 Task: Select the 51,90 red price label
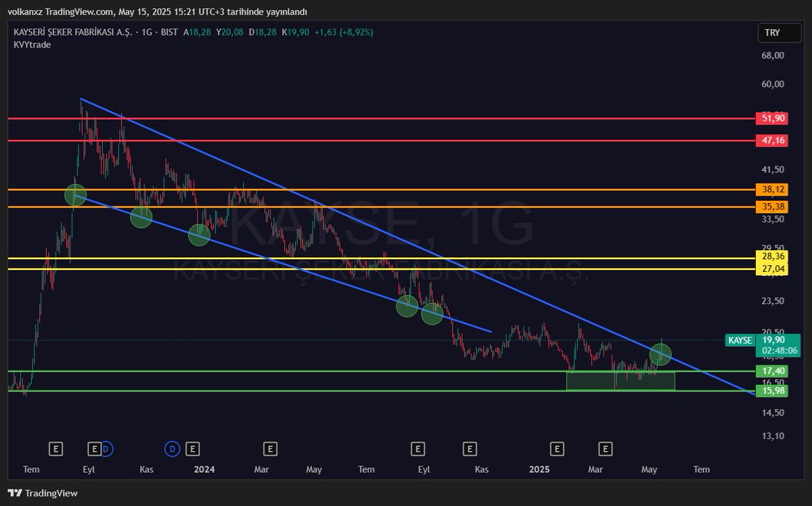tap(773, 118)
